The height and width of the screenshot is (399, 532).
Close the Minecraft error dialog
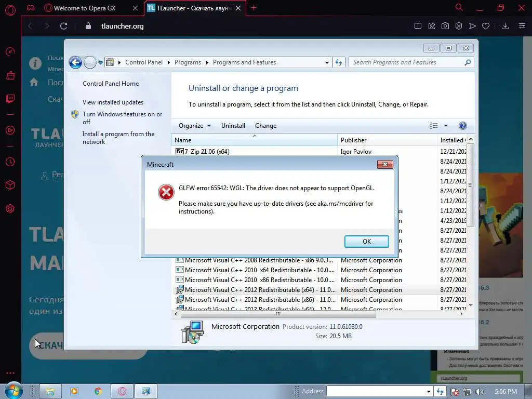click(x=385, y=165)
